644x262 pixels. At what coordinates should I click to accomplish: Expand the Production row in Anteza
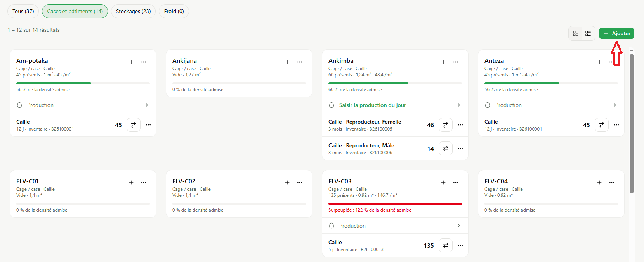point(551,105)
